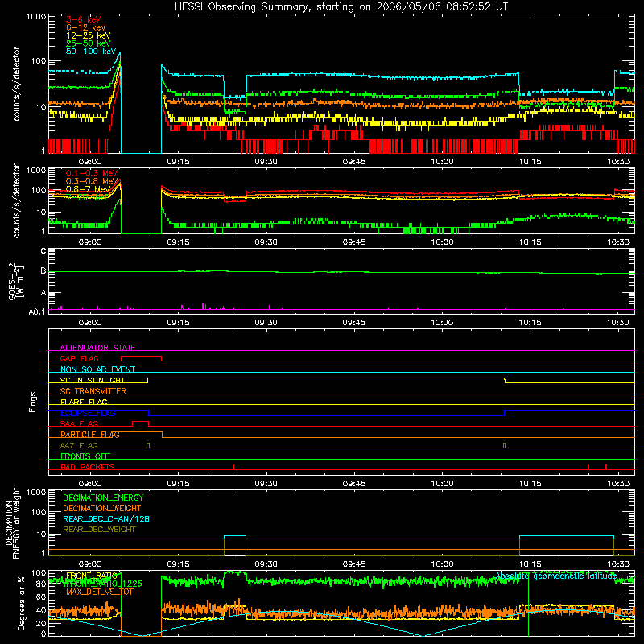Select the ECLIPSE_FLAG label

[x=88, y=413]
